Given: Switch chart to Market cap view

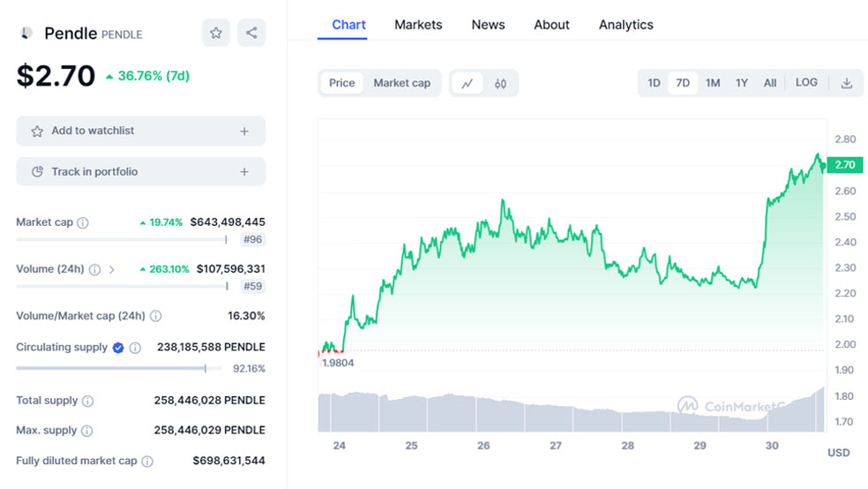Looking at the screenshot, I should [402, 83].
